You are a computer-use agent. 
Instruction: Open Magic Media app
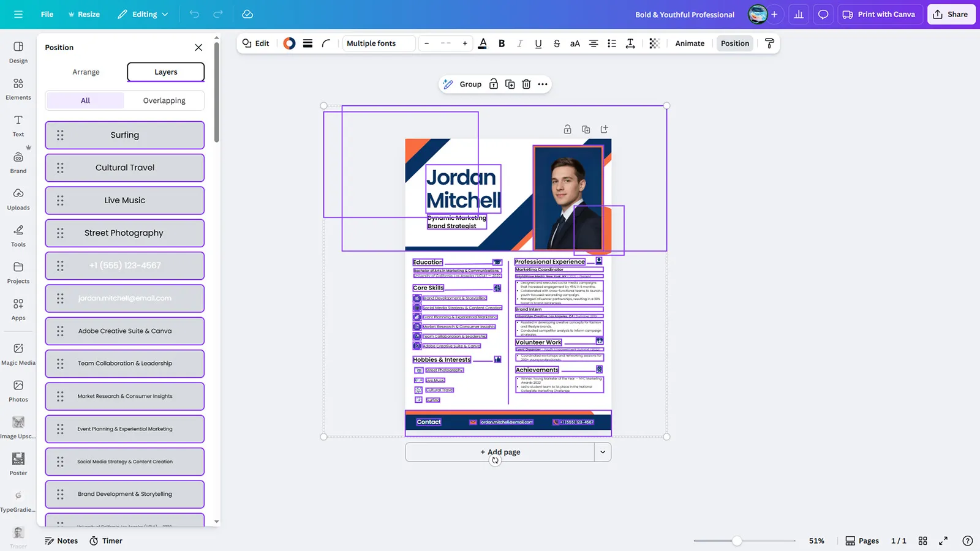pos(18,354)
